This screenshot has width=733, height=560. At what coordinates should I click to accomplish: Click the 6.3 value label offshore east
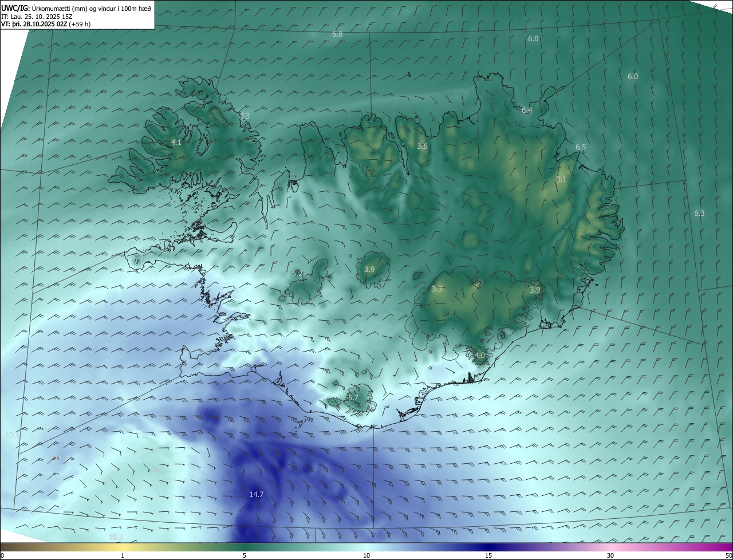[x=699, y=213]
